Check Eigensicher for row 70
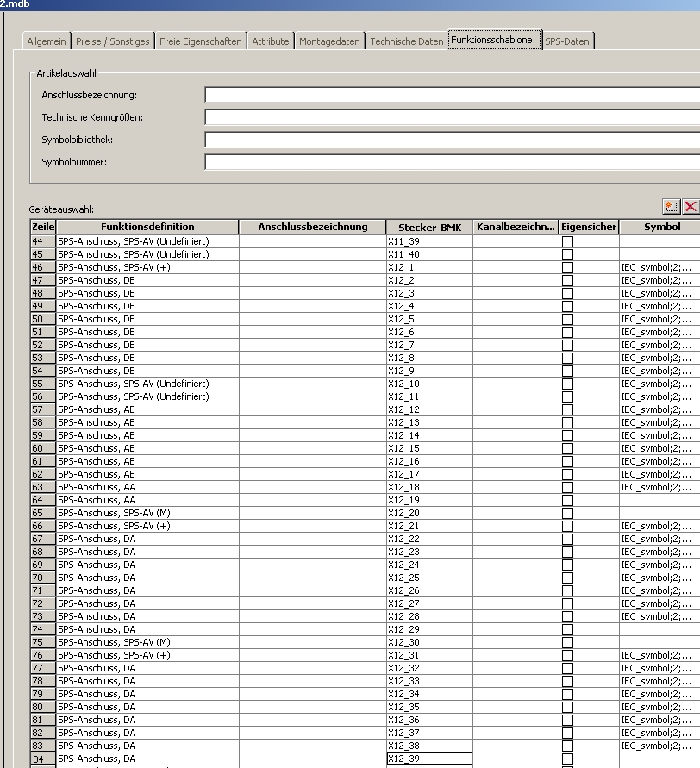Screen dimensions: 700x768 [x=568, y=578]
